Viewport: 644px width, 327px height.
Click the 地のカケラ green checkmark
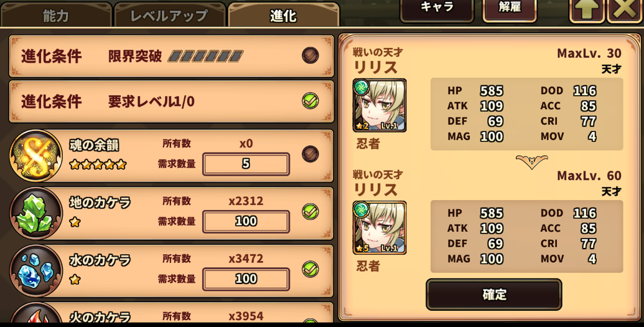pyautogui.click(x=310, y=211)
